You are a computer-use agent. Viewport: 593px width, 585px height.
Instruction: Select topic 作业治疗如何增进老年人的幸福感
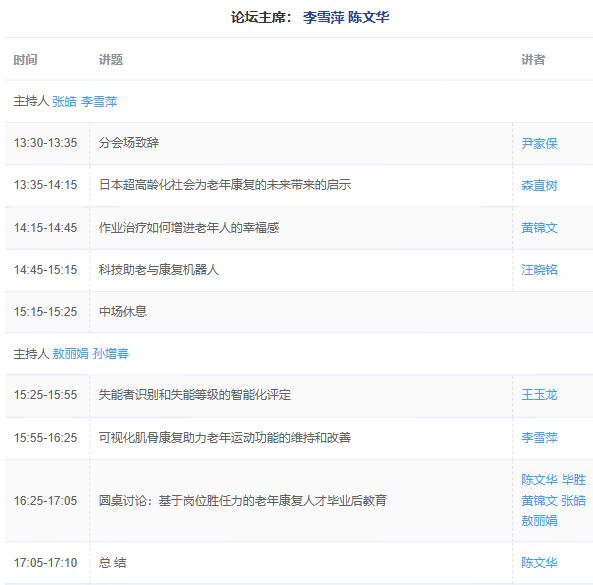[x=189, y=228]
